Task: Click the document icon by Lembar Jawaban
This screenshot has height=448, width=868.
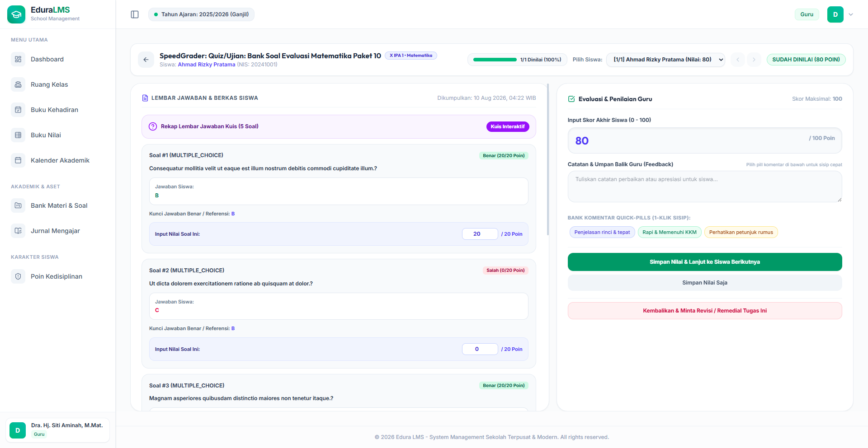Action: (145, 98)
